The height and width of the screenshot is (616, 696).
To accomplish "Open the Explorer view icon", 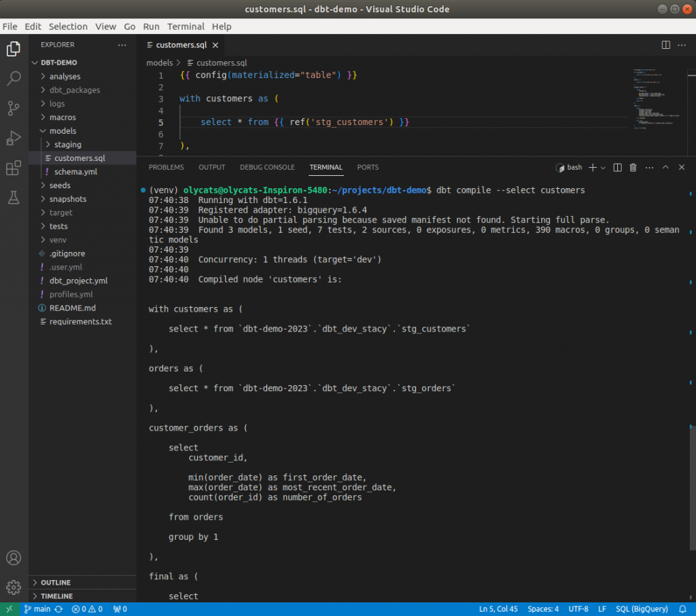I will coord(14,49).
